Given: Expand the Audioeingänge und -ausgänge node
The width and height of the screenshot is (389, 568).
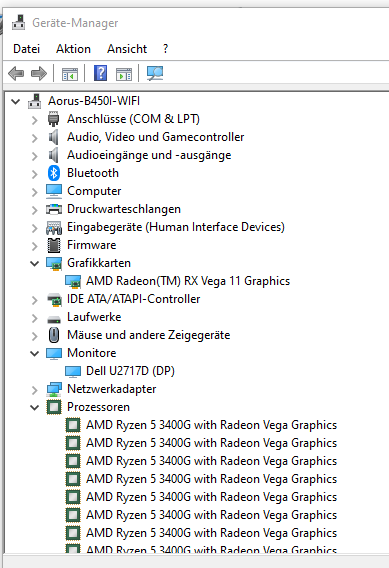Looking at the screenshot, I should click(x=34, y=156).
